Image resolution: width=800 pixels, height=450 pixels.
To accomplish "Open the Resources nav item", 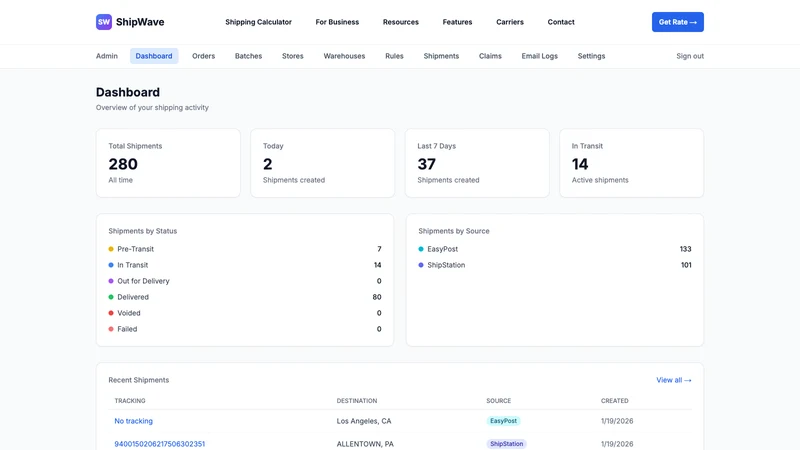I will 401,22.
